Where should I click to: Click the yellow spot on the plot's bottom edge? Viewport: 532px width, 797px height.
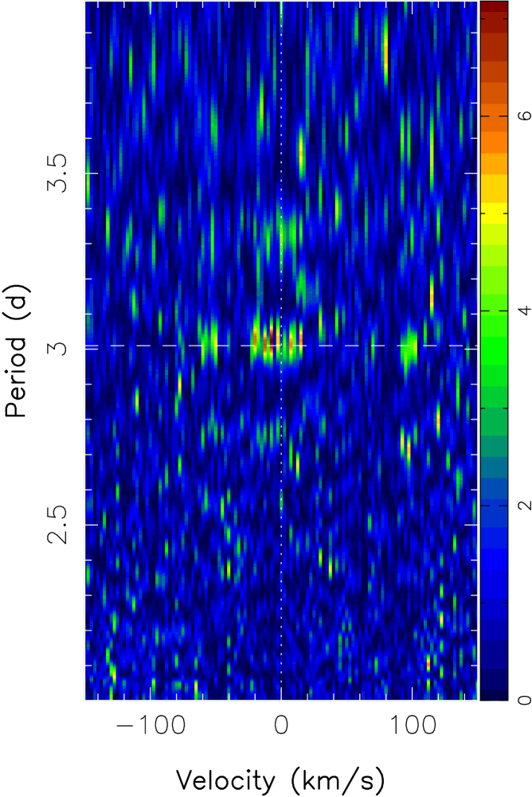tap(196, 688)
